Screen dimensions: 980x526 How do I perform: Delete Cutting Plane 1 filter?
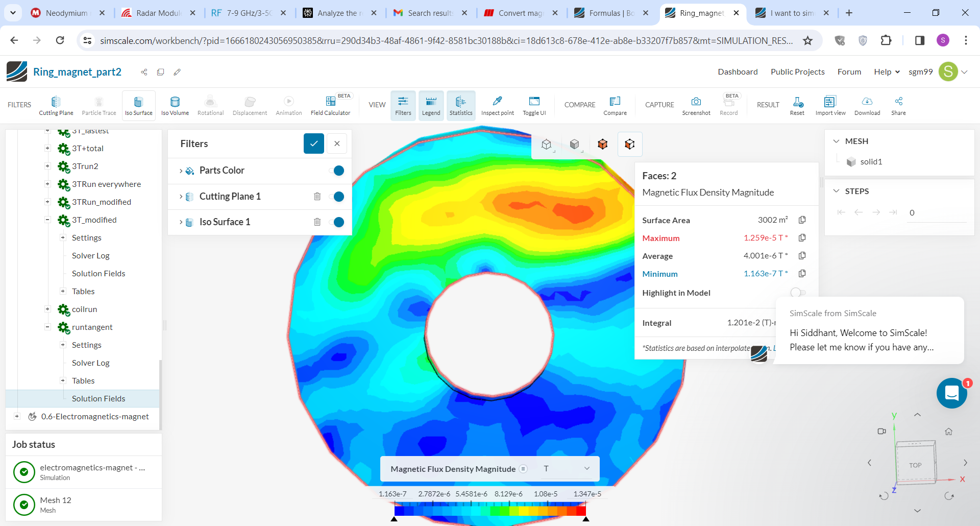[317, 197]
